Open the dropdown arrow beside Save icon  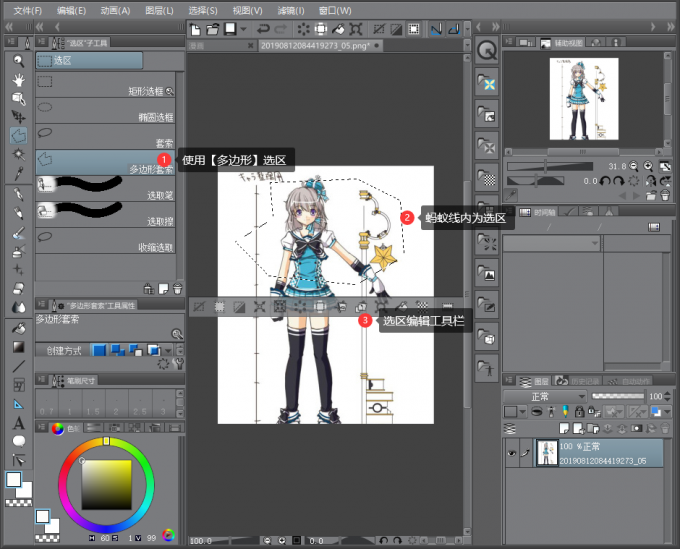pyautogui.click(x=244, y=29)
